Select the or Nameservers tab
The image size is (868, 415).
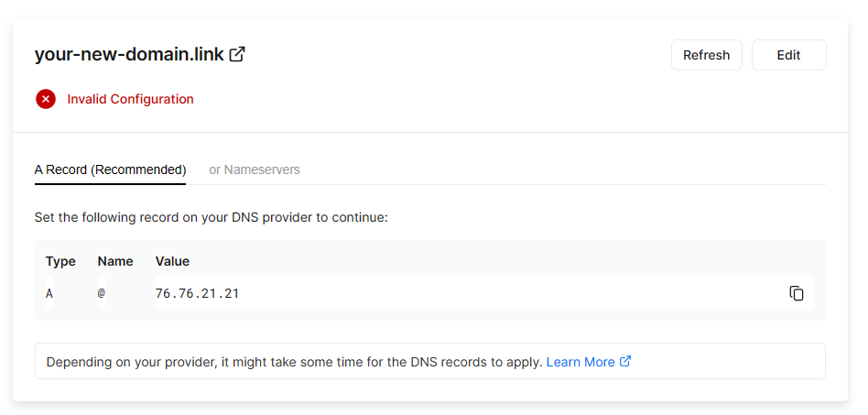[x=255, y=169]
